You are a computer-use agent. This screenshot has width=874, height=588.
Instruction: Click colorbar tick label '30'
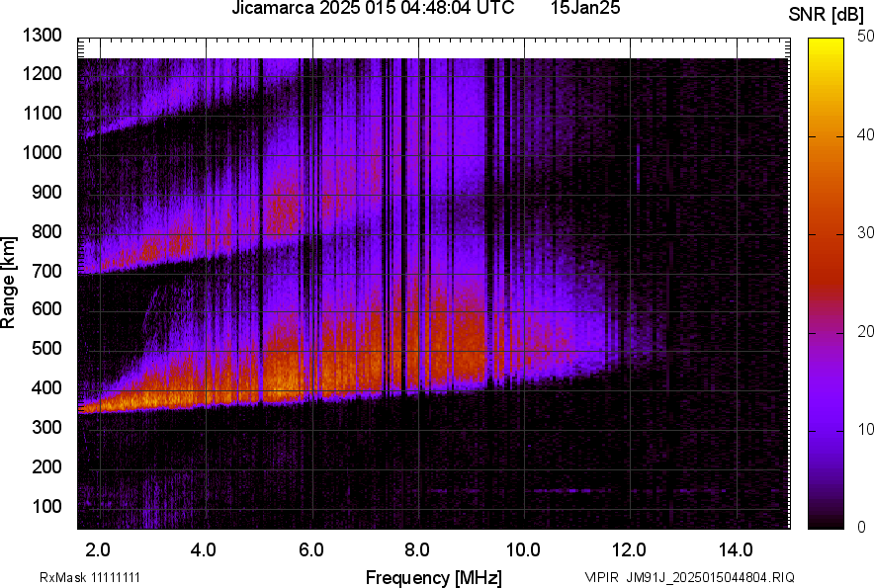[865, 232]
